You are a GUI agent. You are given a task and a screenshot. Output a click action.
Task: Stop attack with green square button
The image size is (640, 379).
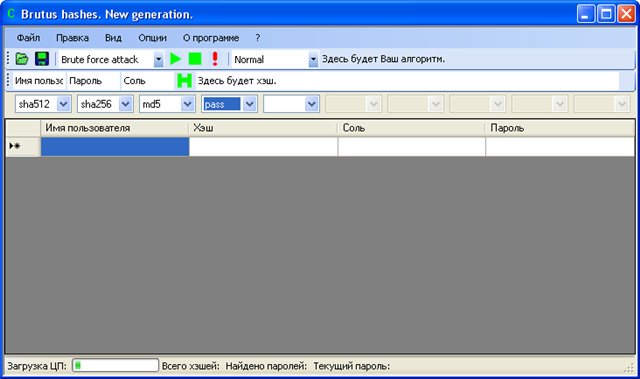click(x=195, y=59)
